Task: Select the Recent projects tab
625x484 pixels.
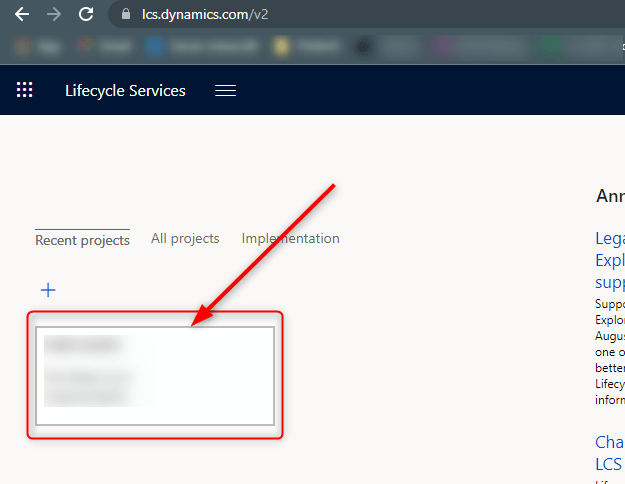Action: click(82, 240)
